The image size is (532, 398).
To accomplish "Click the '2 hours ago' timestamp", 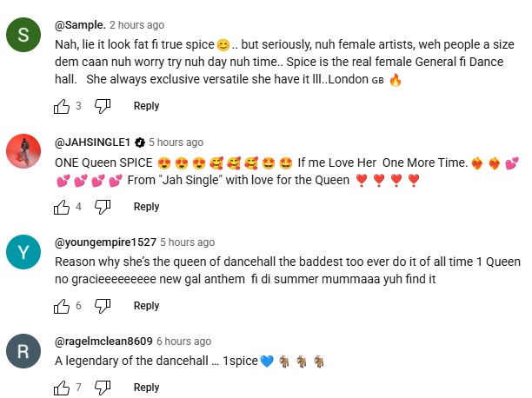I will click(x=136, y=25).
